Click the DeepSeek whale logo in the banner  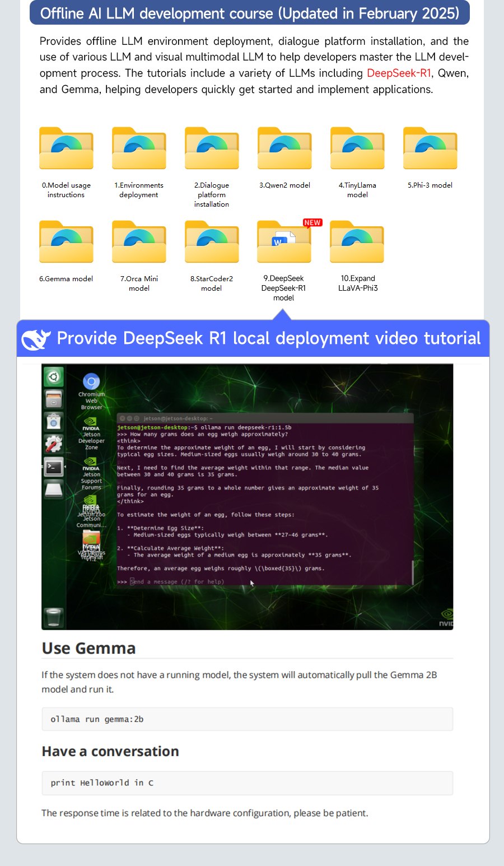[x=36, y=339]
